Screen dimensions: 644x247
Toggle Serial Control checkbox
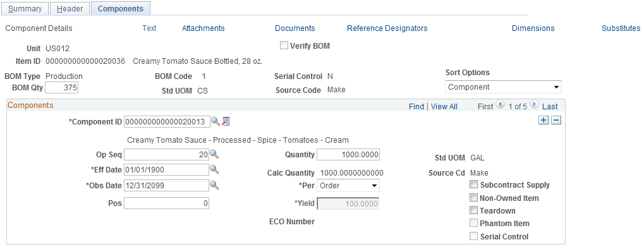pos(474,236)
